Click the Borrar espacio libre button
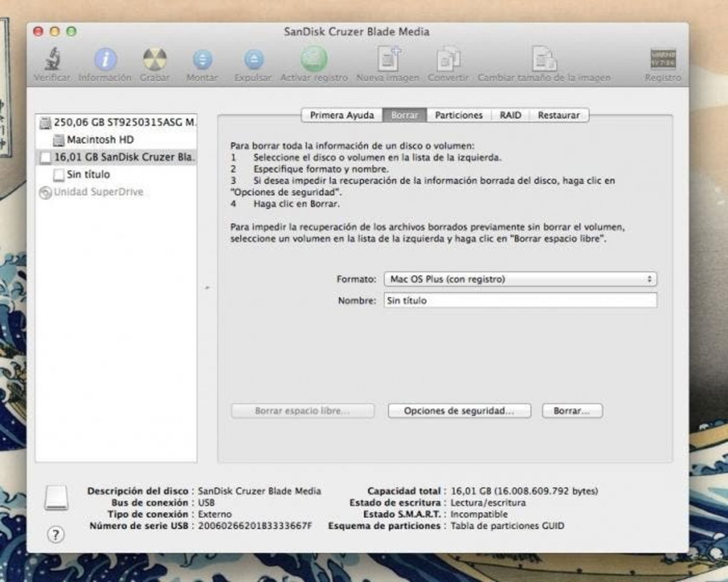This screenshot has height=582, width=728. (303, 411)
